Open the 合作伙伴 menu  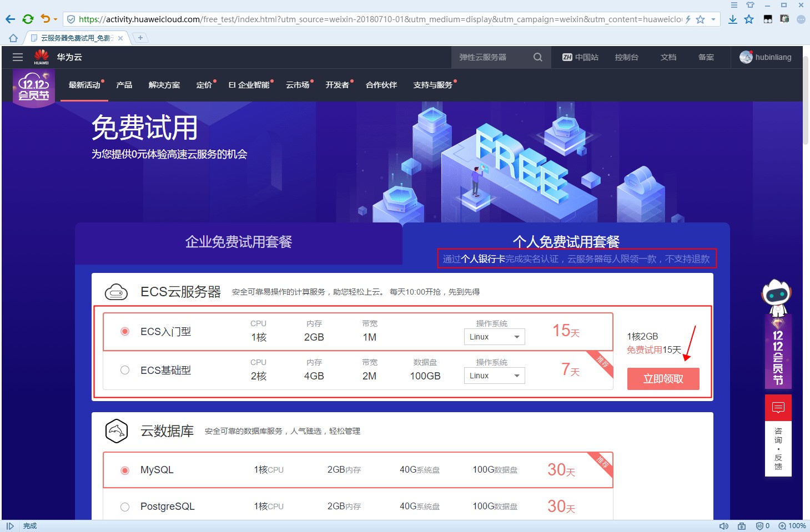pyautogui.click(x=381, y=85)
